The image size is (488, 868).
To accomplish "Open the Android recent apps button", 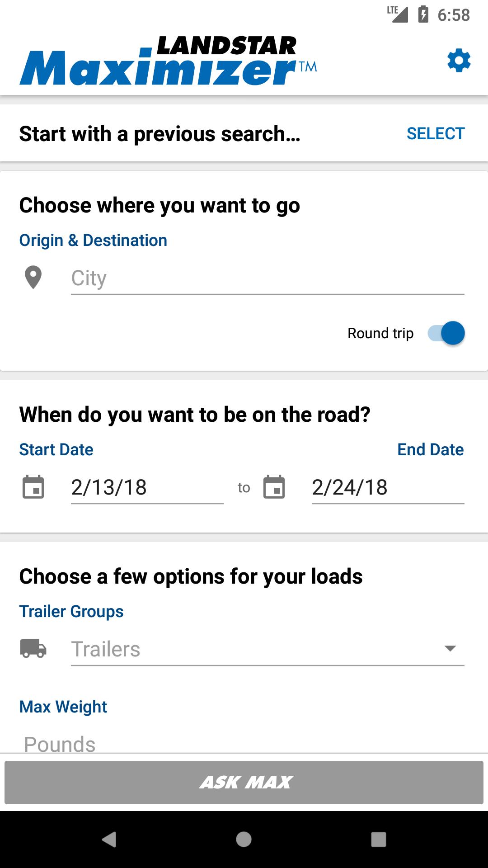I will 379,840.
